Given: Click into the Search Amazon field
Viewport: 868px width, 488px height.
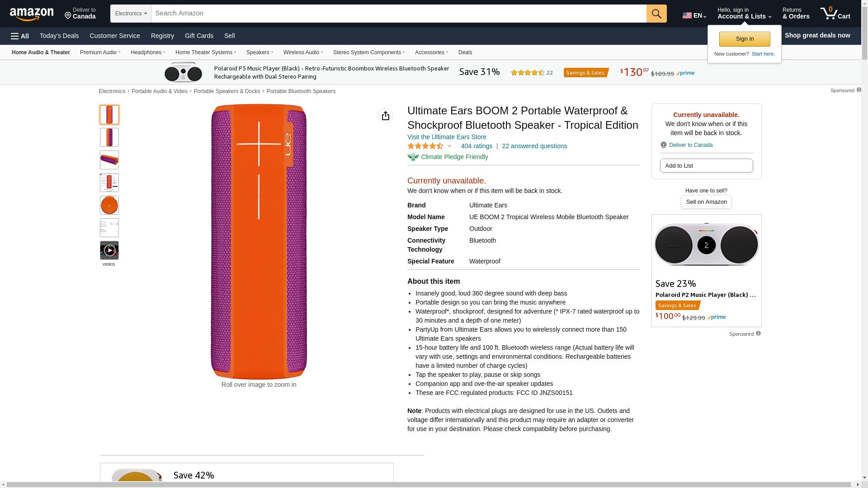Looking at the screenshot, I should coord(398,14).
